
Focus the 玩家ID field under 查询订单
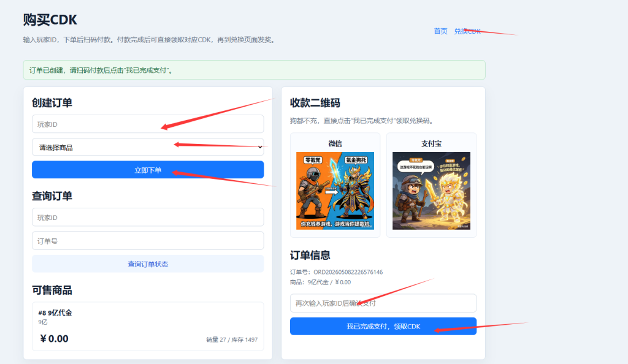148,217
